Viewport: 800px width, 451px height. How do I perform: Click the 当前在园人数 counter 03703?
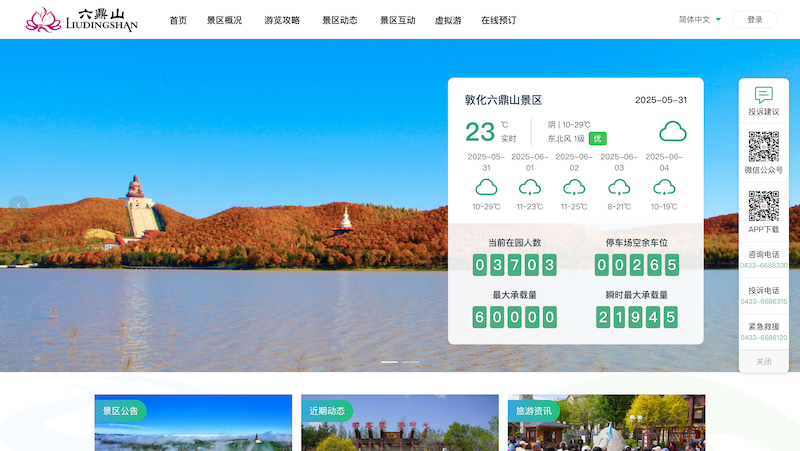pos(514,265)
